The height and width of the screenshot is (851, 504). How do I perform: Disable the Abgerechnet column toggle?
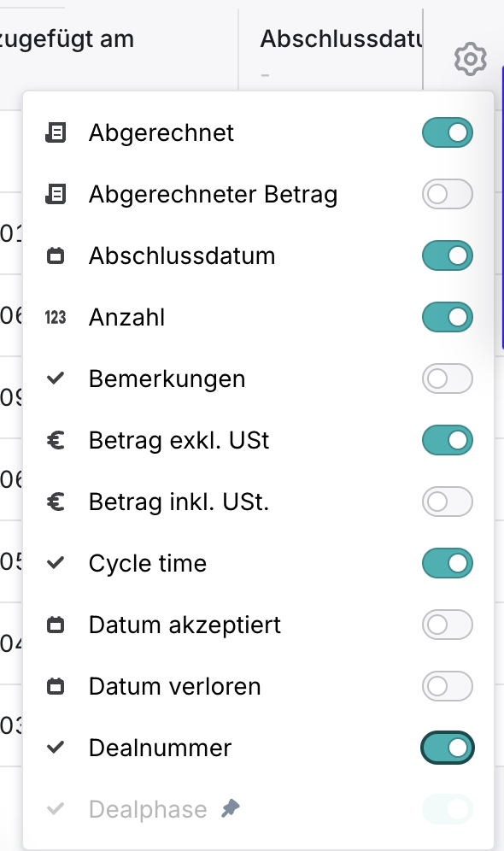point(448,132)
